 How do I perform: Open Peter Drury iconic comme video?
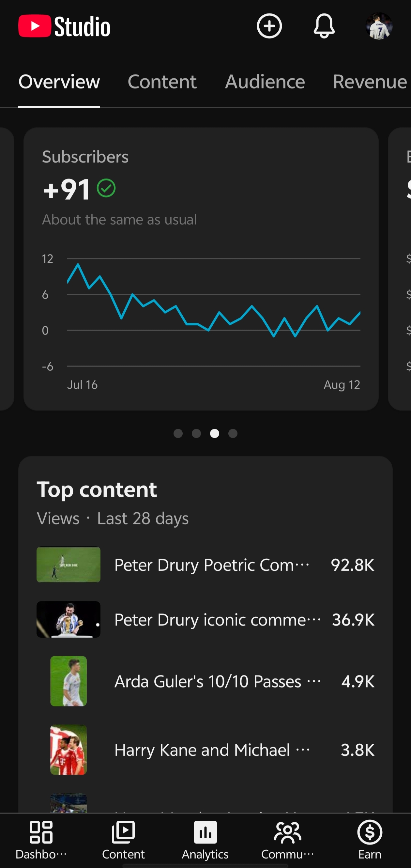point(205,619)
